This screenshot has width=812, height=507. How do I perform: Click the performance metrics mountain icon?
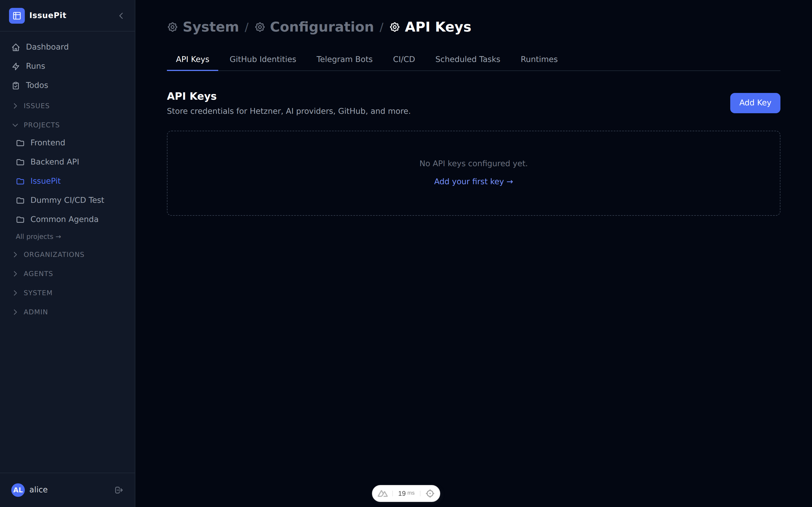(383, 493)
